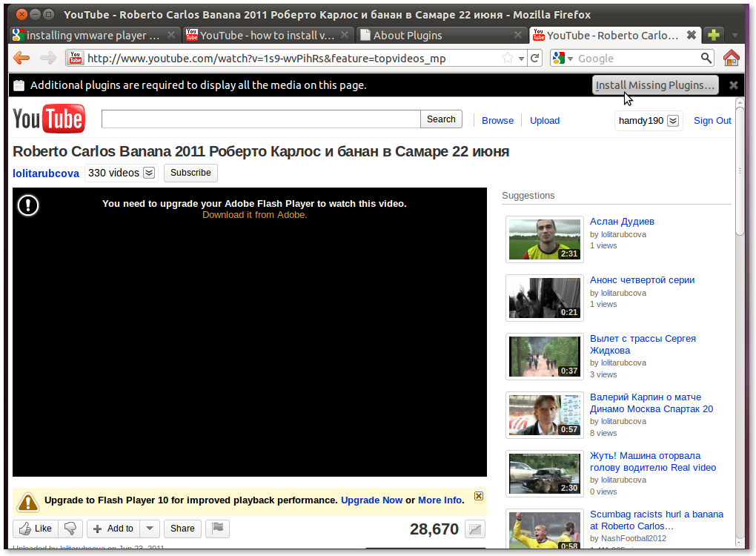756x556 pixels.
Task: Close the Roberto Carlos YouTube tab
Action: (691, 35)
